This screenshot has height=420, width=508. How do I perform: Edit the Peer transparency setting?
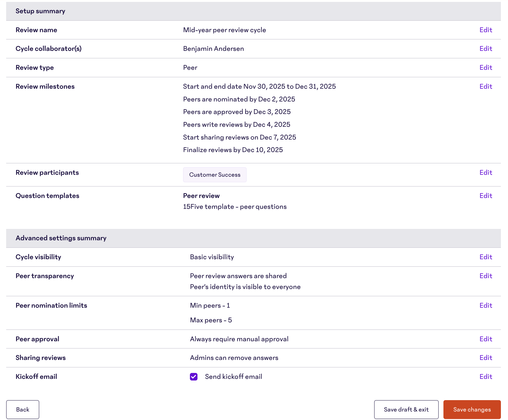coord(486,276)
